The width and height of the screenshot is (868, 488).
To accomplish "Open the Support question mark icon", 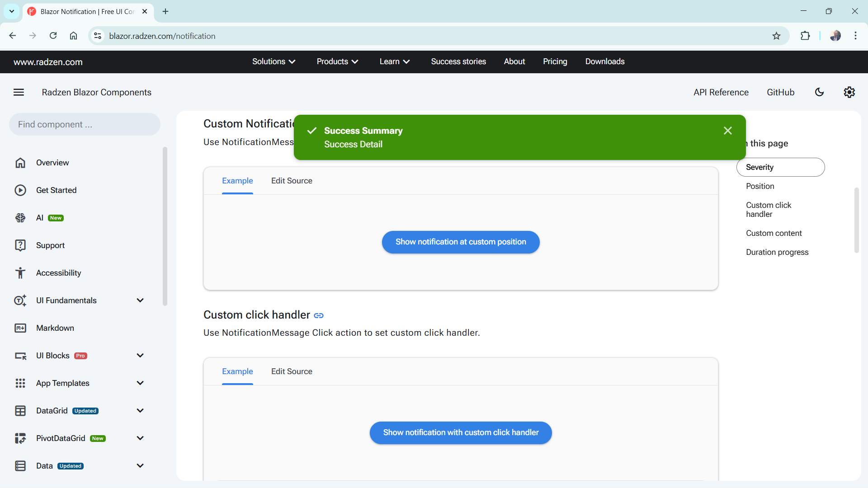I will point(20,245).
